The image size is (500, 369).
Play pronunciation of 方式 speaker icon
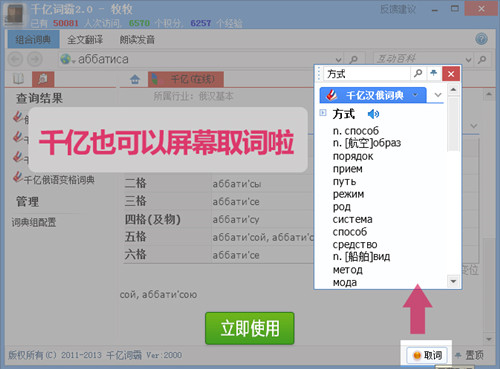pos(373,114)
